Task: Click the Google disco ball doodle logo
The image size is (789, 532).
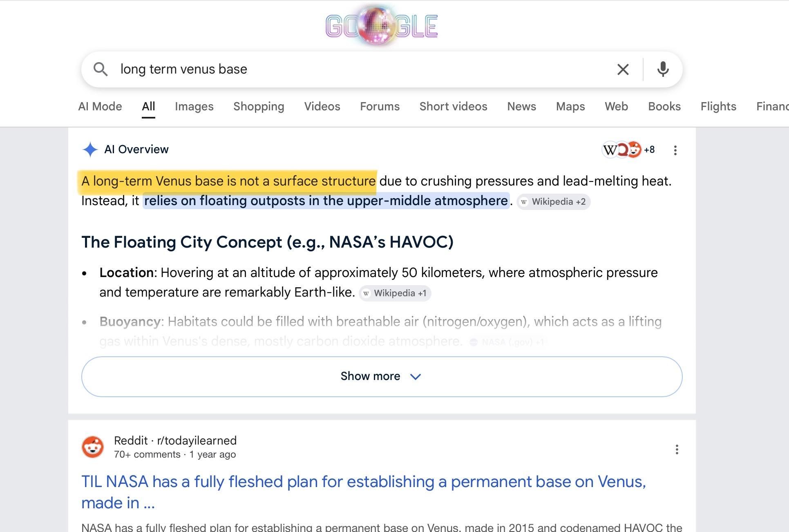Action: coord(382,26)
